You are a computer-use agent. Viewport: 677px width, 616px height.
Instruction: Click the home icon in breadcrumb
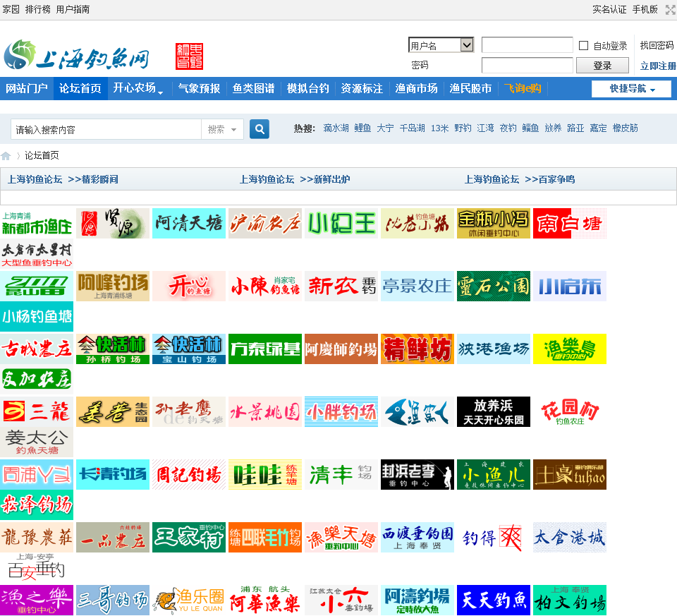tap(6, 156)
